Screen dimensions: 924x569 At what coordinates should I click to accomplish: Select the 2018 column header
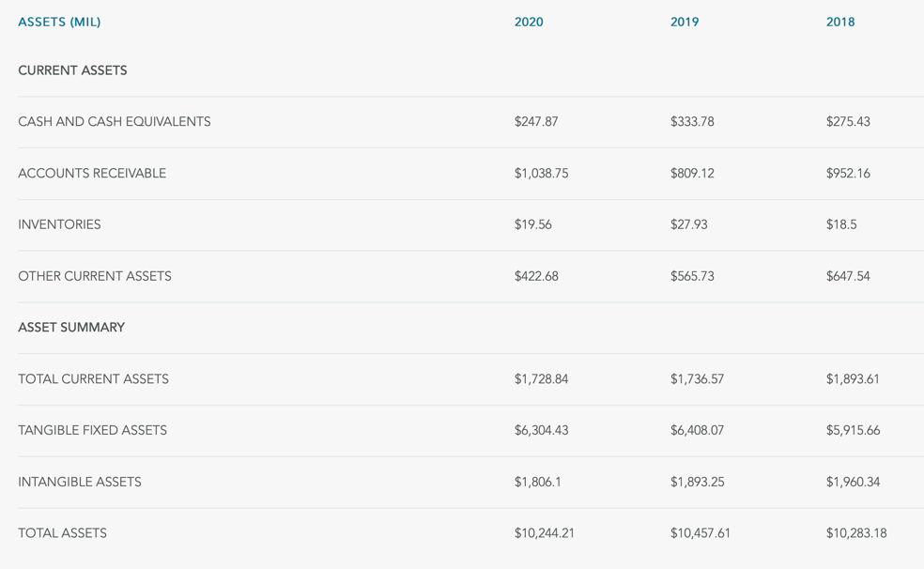(x=840, y=22)
